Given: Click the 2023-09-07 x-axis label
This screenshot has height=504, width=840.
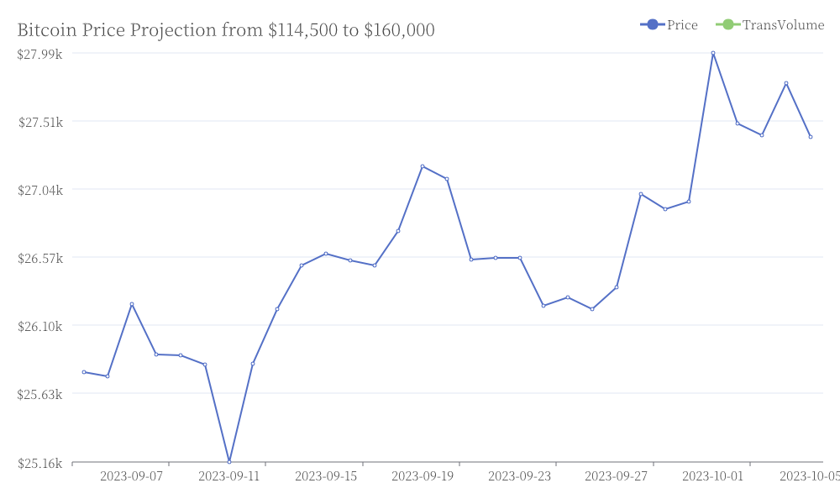Looking at the screenshot, I should (x=131, y=476).
